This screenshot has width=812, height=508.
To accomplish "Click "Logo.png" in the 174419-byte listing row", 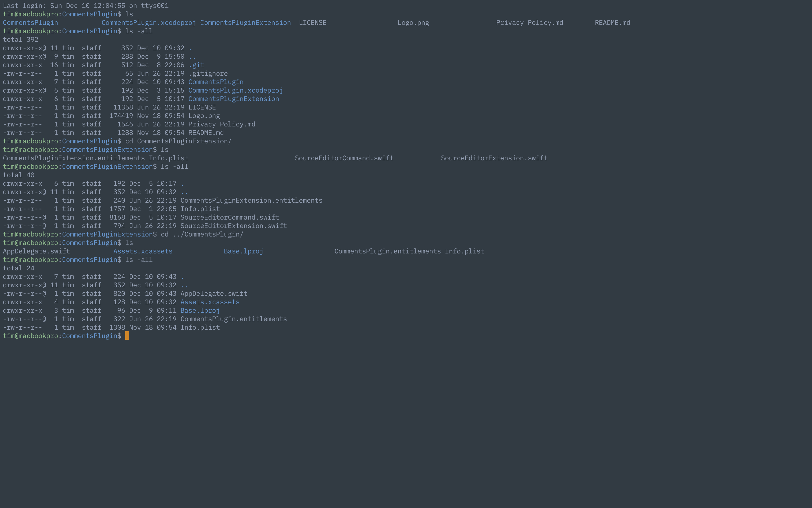I will point(204,116).
